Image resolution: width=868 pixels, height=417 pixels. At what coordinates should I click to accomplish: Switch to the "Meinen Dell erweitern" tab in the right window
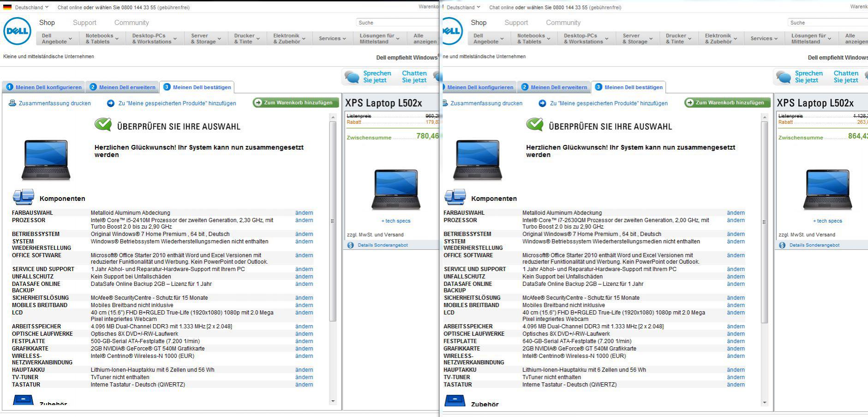pyautogui.click(x=554, y=87)
